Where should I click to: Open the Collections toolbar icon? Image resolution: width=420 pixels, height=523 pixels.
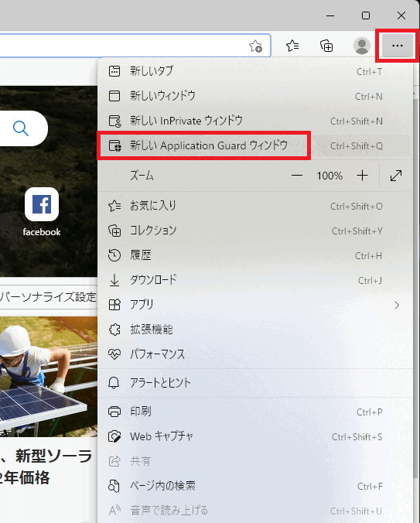click(x=326, y=46)
